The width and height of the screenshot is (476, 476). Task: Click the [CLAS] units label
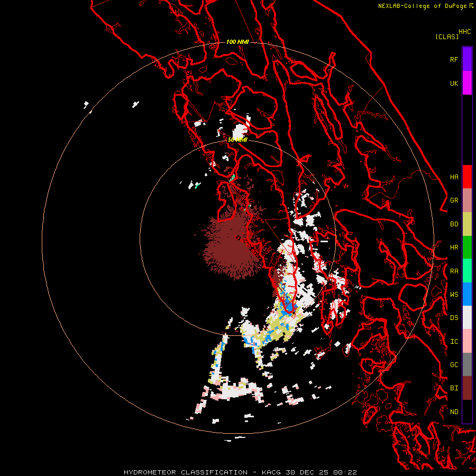[x=447, y=37]
